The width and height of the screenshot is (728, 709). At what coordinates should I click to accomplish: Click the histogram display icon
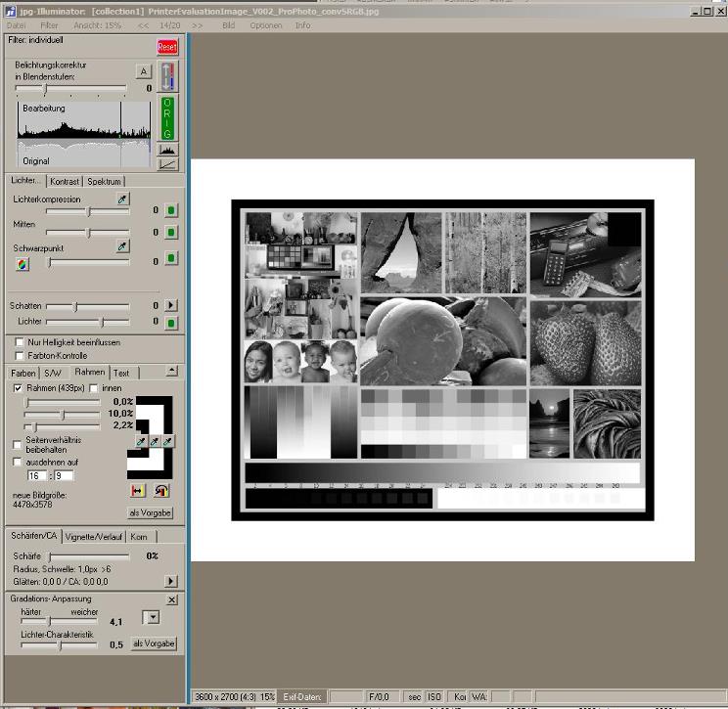pos(168,150)
